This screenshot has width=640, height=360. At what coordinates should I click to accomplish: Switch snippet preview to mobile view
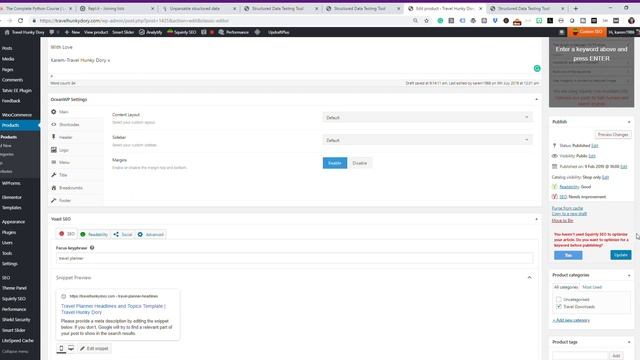tap(61, 348)
